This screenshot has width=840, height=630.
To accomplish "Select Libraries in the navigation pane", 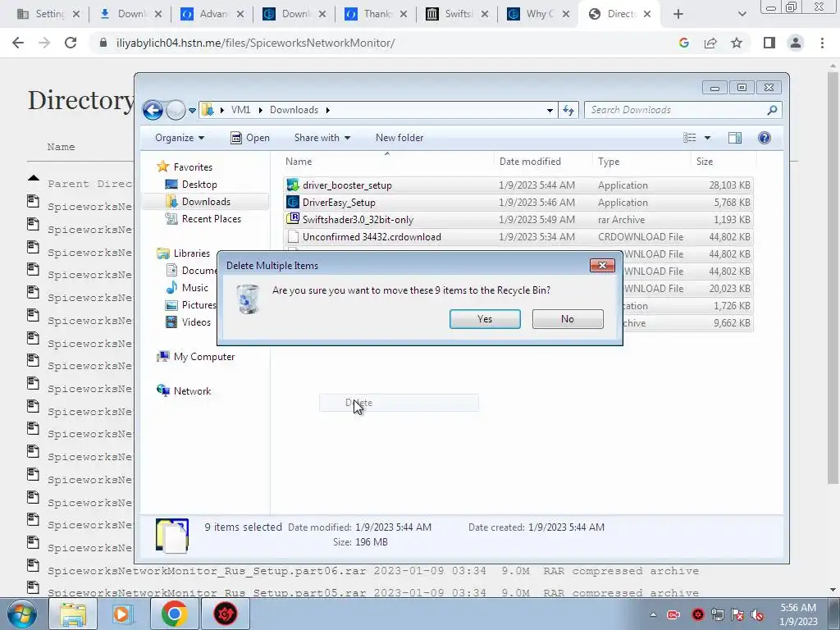I will (x=192, y=253).
